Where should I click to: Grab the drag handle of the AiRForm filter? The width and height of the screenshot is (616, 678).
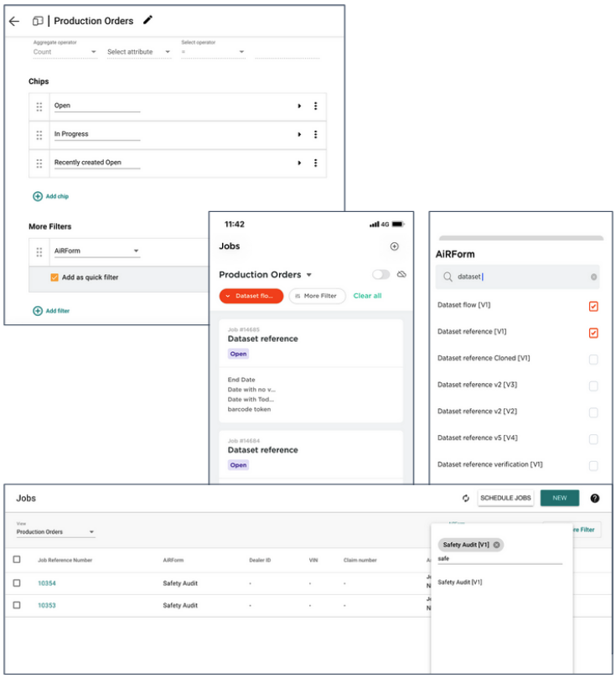pos(39,251)
